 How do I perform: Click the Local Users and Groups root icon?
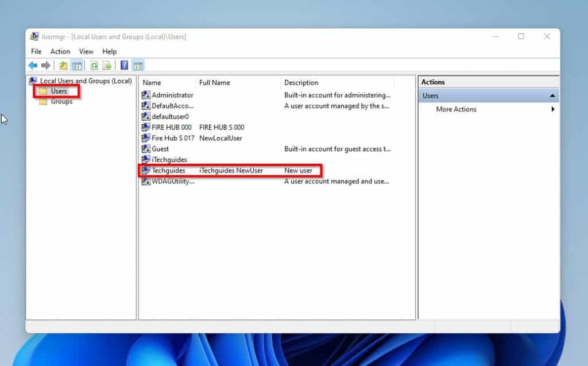(33, 80)
